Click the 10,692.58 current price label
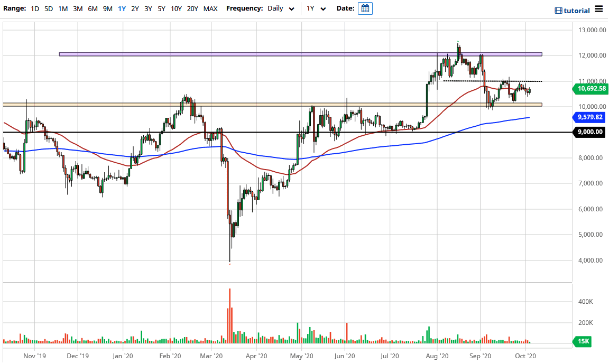This screenshot has width=609, height=364. coord(590,89)
